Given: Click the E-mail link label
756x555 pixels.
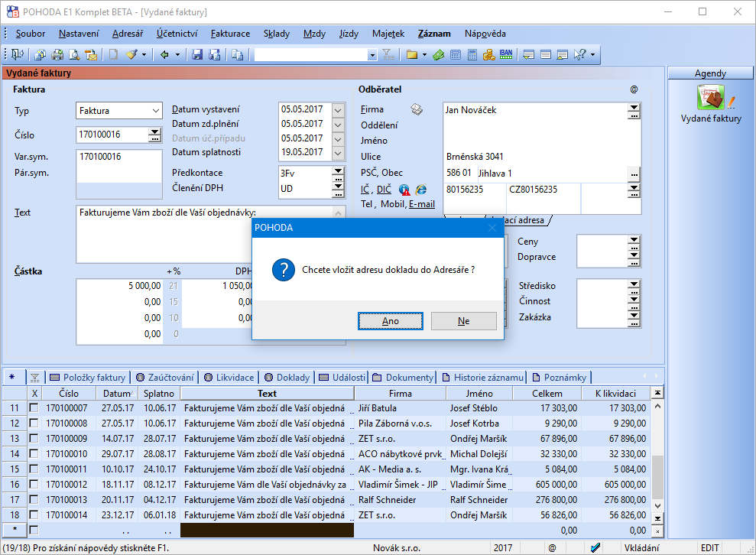Looking at the screenshot, I should pyautogui.click(x=422, y=204).
